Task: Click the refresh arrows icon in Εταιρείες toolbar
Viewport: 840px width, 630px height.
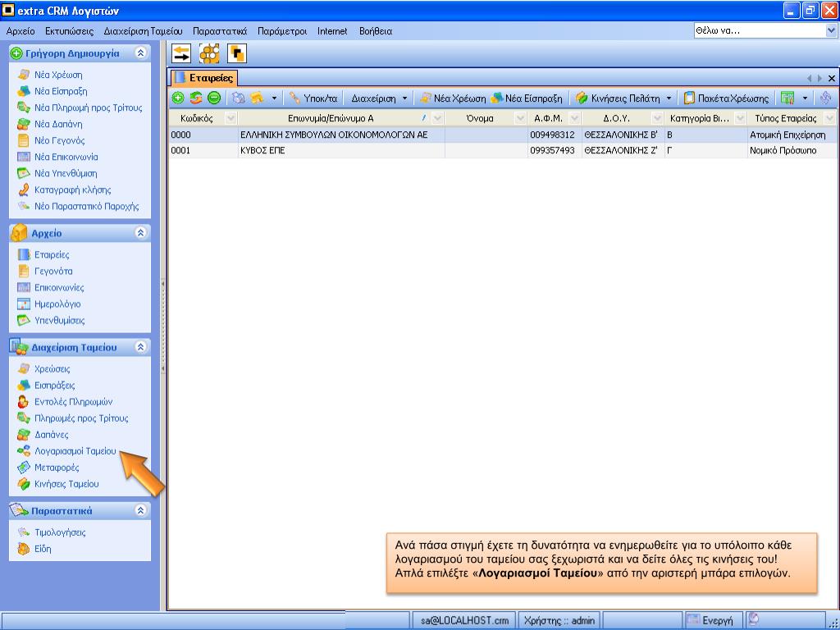Action: coord(196,98)
